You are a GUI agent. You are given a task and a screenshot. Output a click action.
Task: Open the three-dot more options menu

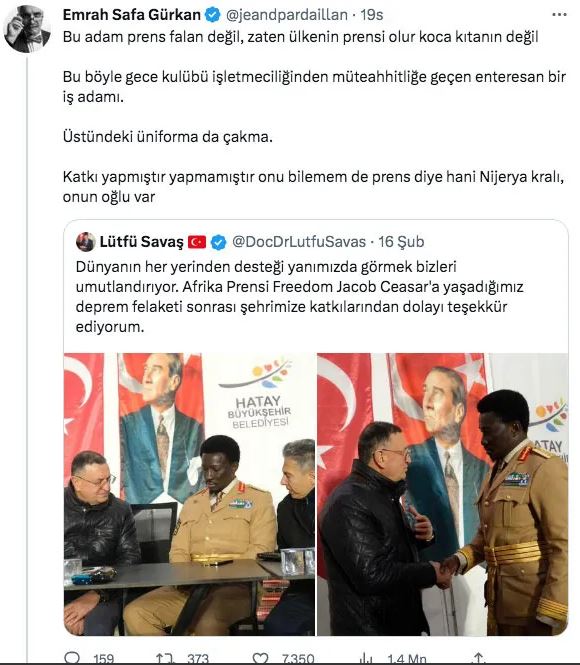(x=559, y=15)
